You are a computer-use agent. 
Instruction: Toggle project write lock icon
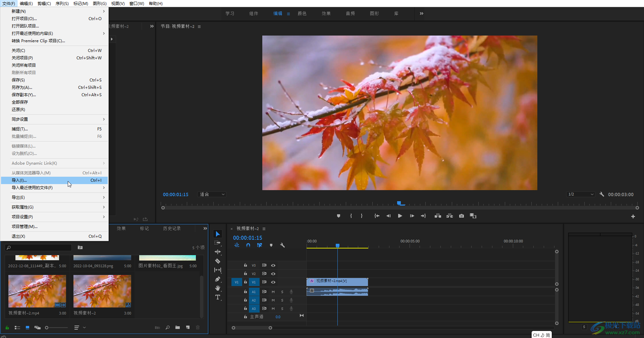[7, 328]
